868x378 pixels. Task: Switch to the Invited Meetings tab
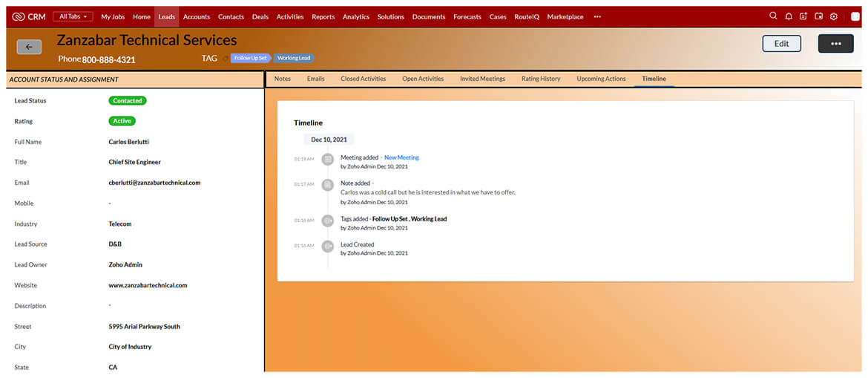[483, 79]
